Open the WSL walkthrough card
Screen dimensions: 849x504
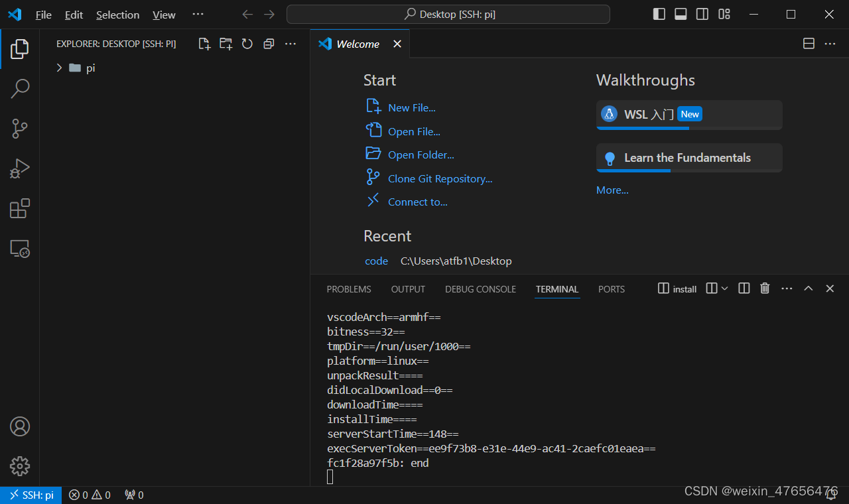point(689,115)
